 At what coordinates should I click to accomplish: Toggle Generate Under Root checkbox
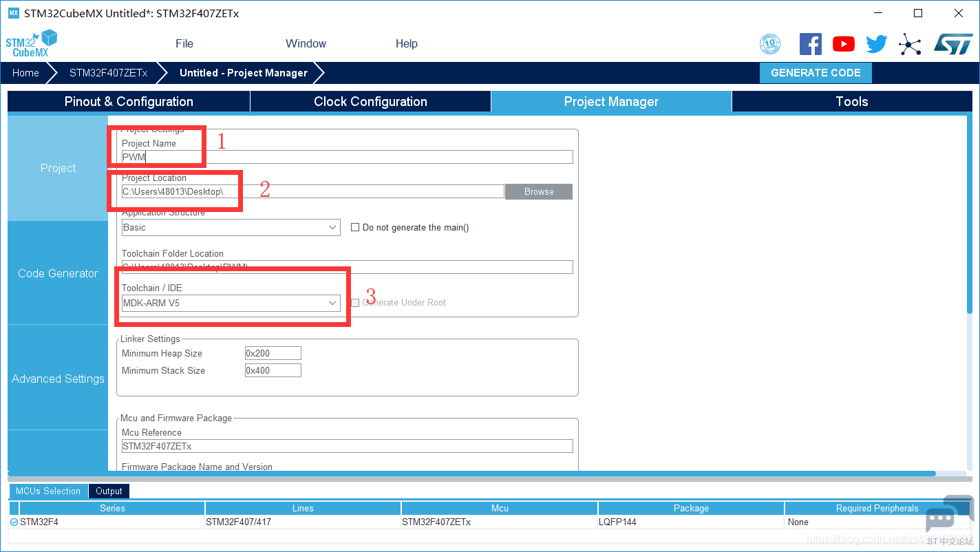tap(355, 302)
